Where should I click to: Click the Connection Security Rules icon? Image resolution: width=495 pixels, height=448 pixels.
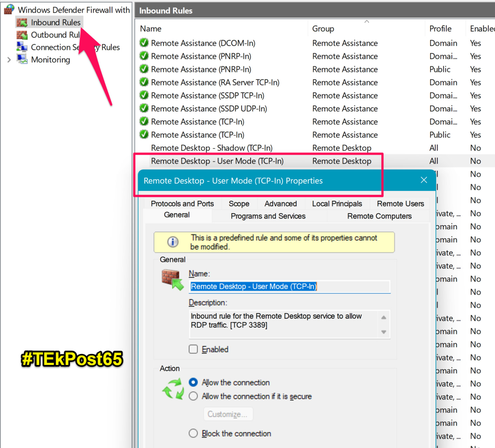click(x=22, y=47)
